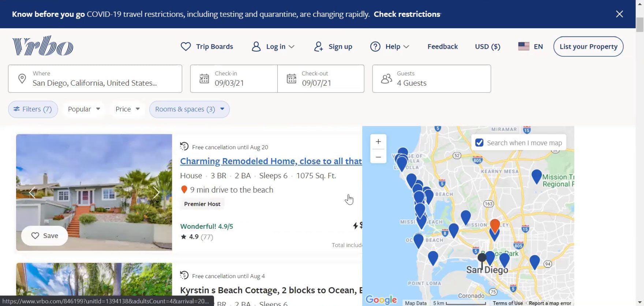The width and height of the screenshot is (644, 306).
Task: Open the Price dropdown
Action: tap(127, 109)
